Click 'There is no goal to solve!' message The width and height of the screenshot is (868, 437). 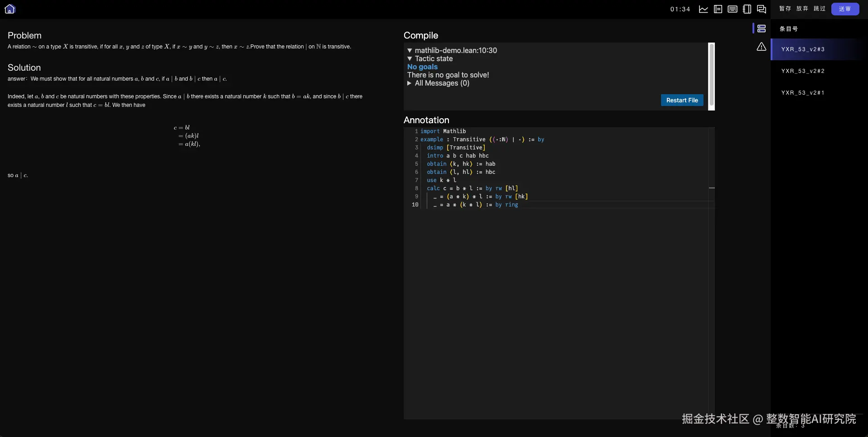[448, 75]
